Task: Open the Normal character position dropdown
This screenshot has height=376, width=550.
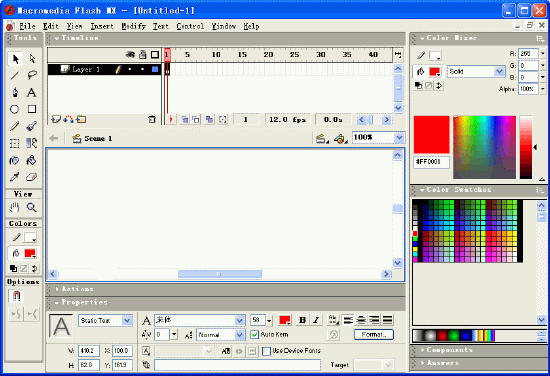Action: (240, 335)
